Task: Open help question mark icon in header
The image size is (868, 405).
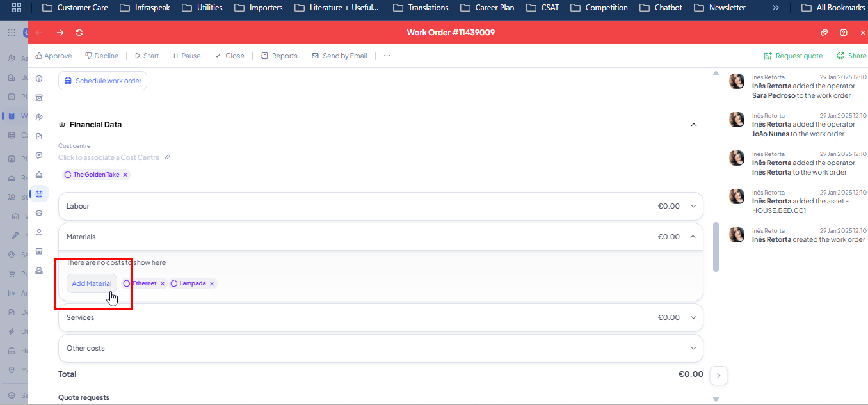Action: 844,33
